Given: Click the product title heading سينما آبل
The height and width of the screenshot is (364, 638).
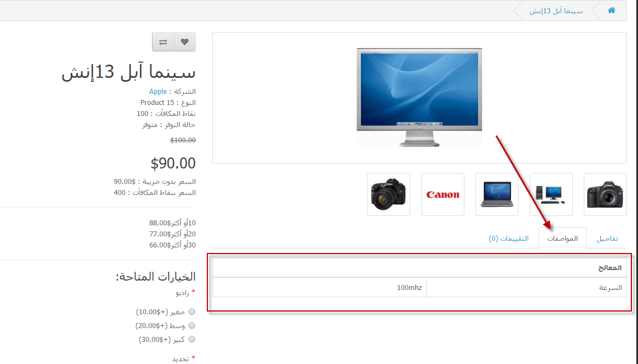Looking at the screenshot, I should point(129,72).
